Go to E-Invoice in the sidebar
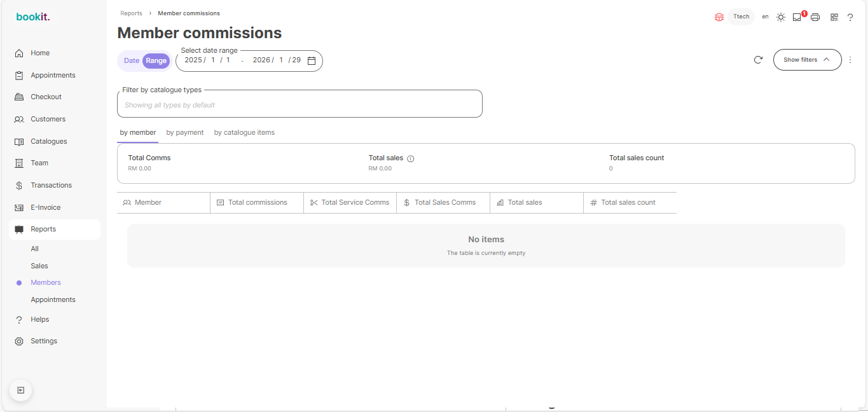Viewport: 868px width, 412px height. point(46,207)
